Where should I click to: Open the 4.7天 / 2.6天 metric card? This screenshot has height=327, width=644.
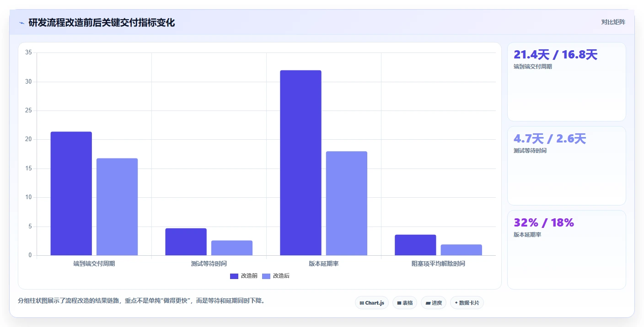[x=567, y=166]
